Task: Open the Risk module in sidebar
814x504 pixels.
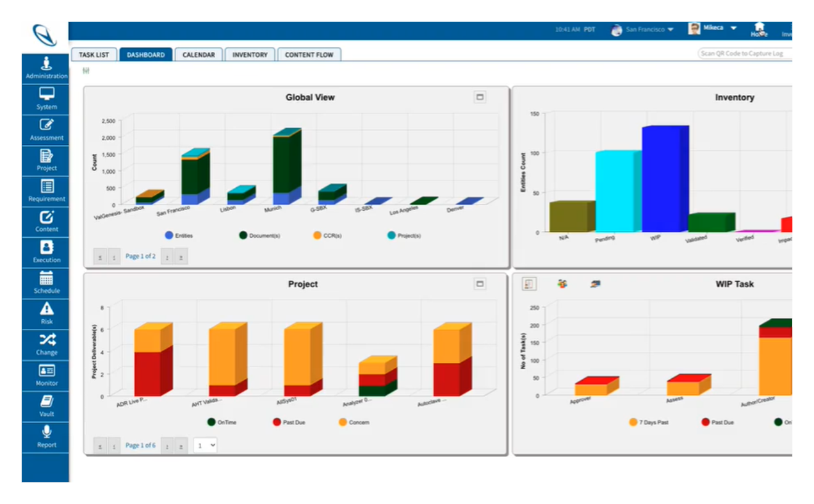Action: [x=46, y=314]
